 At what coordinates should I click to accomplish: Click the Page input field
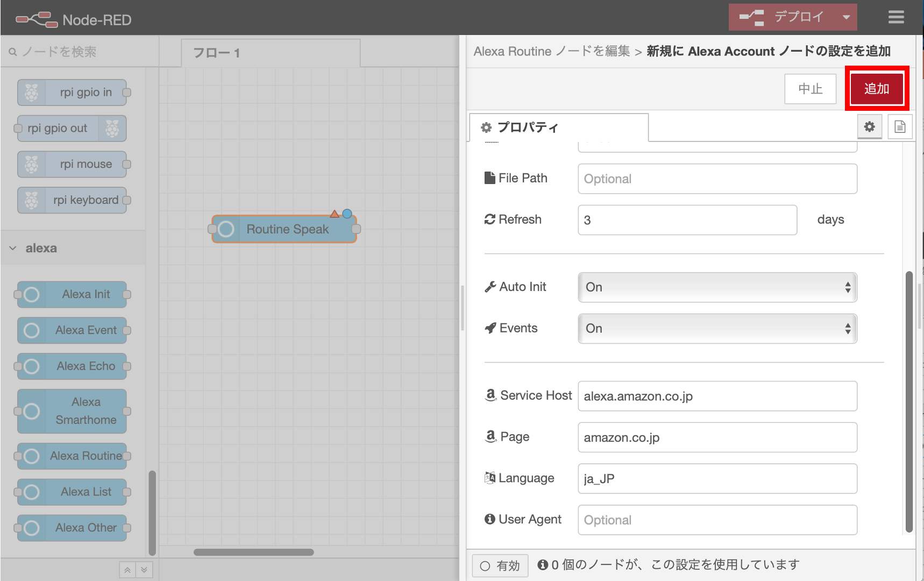717,437
